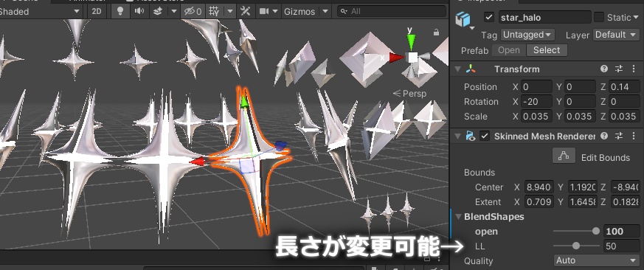Toggle 2D view mode button
This screenshot has width=644, height=270.
click(97, 11)
